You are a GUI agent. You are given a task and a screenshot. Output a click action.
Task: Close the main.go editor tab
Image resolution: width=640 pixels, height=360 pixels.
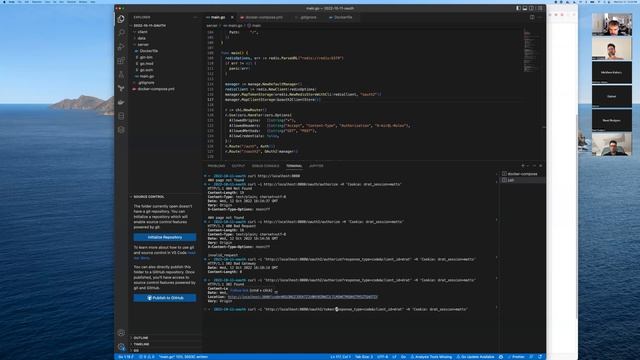pyautogui.click(x=232, y=17)
